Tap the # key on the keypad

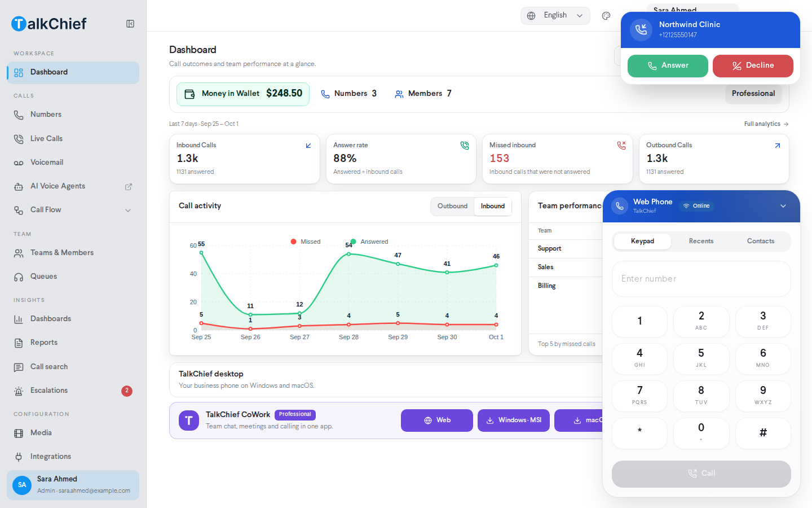pyautogui.click(x=763, y=433)
